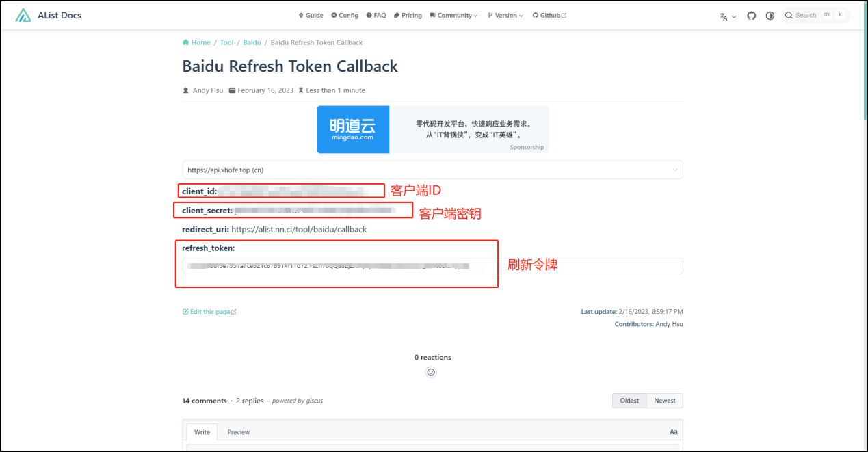Click the Search box in header
The height and width of the screenshot is (452, 868).
(814, 15)
